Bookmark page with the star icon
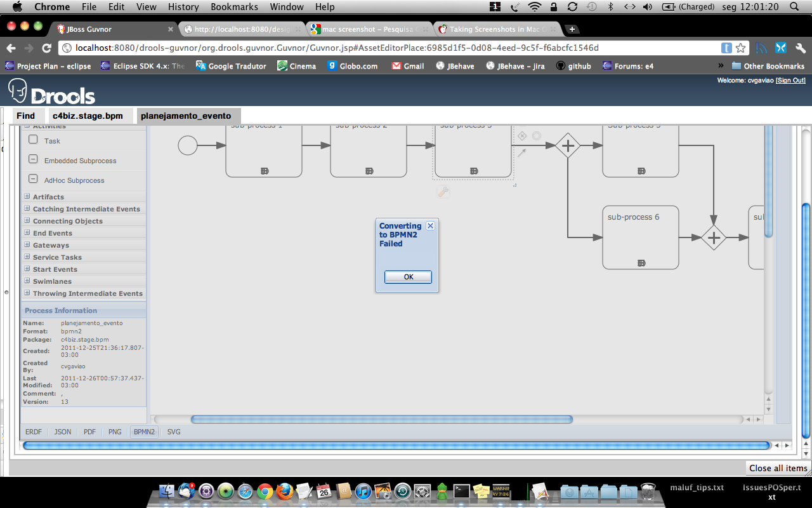The height and width of the screenshot is (508, 812). pyautogui.click(x=740, y=48)
